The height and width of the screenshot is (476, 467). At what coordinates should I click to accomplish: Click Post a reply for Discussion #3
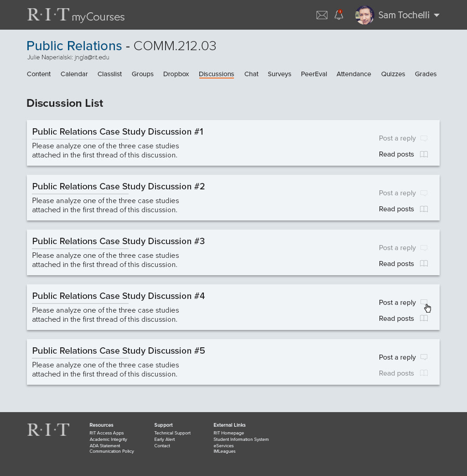[x=397, y=248]
